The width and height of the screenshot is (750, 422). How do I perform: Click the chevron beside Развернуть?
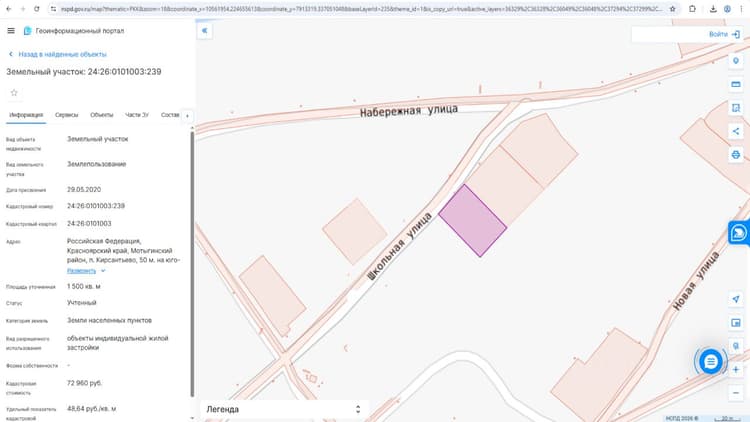pyautogui.click(x=103, y=271)
